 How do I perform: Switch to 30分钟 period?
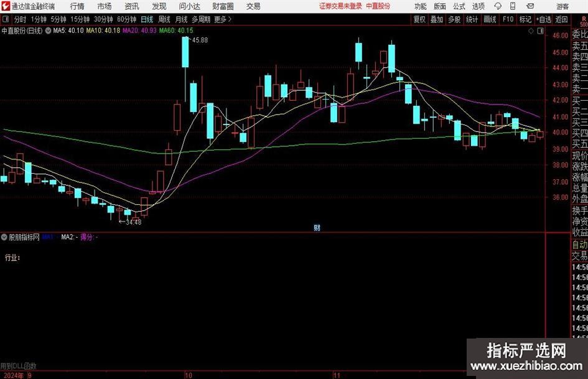103,19
